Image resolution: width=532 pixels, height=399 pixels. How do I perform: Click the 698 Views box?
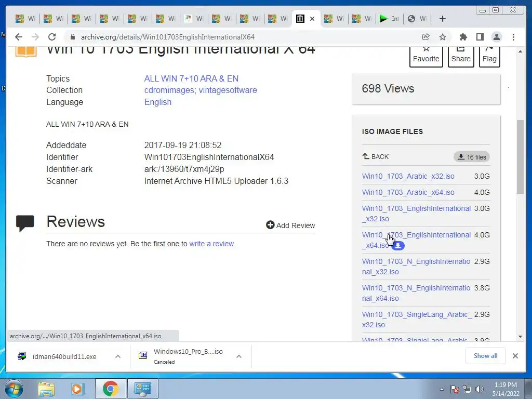point(426,89)
